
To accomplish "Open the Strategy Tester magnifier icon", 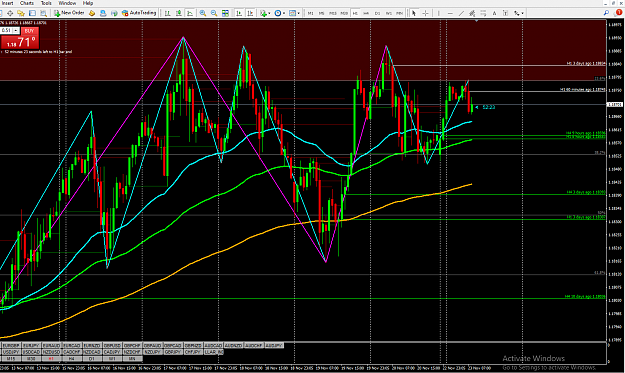I will pos(43,13).
